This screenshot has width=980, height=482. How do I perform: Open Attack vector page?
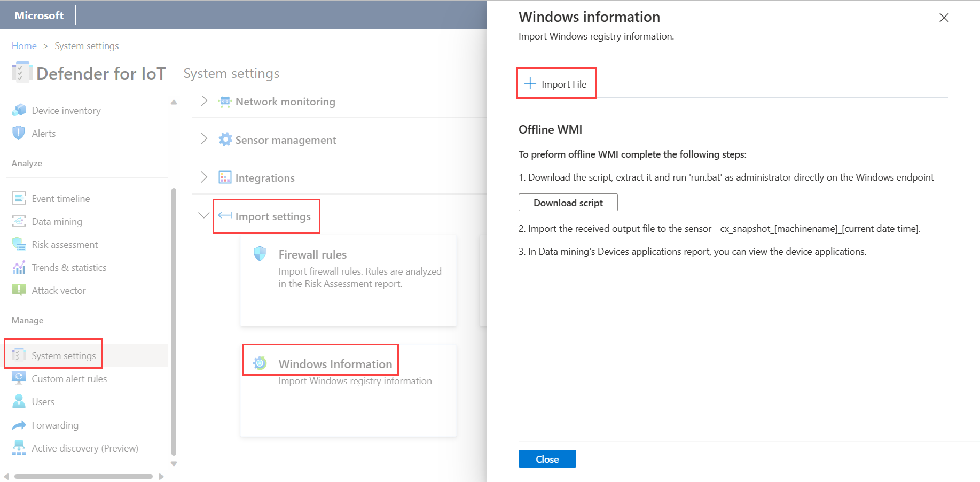pyautogui.click(x=59, y=291)
